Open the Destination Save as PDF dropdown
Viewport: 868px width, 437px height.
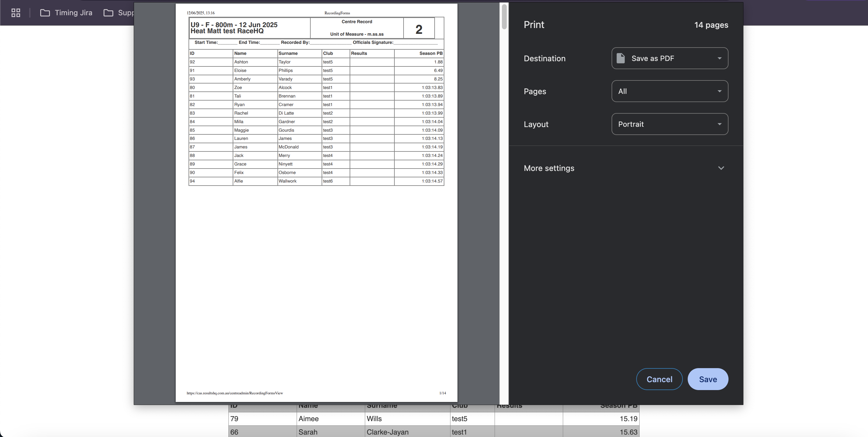point(669,58)
